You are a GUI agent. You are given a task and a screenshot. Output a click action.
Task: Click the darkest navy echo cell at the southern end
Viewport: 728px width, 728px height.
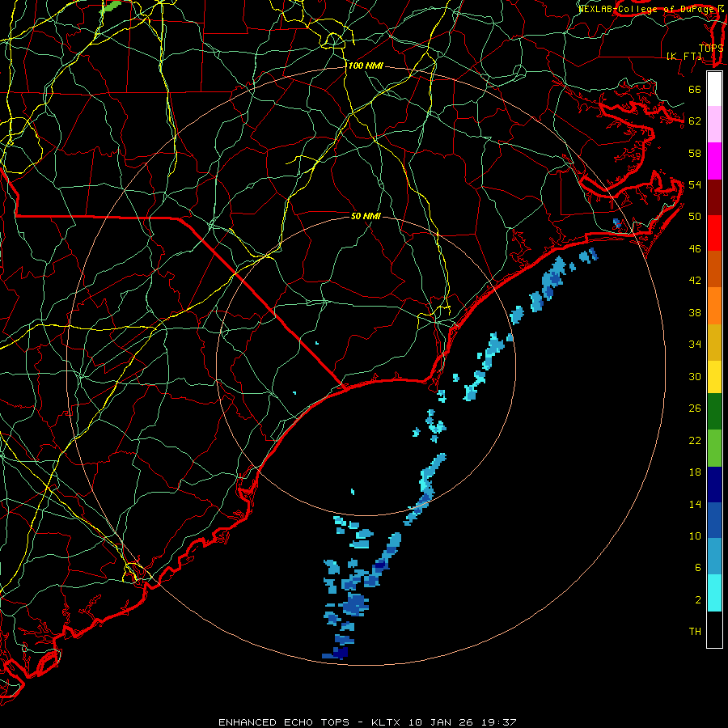(x=340, y=653)
